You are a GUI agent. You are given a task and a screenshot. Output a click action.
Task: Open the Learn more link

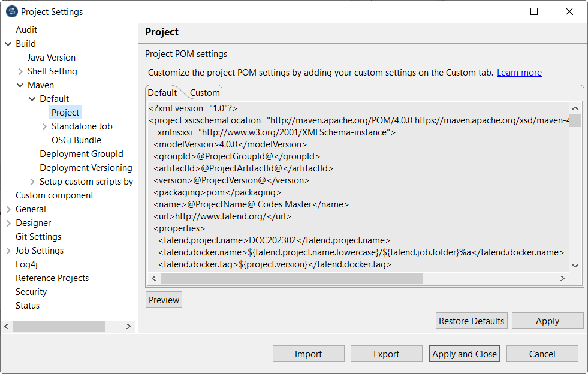[x=519, y=72]
